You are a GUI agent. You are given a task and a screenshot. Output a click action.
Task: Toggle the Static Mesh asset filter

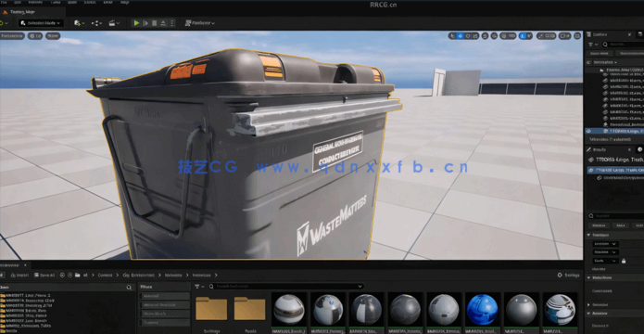(164, 314)
